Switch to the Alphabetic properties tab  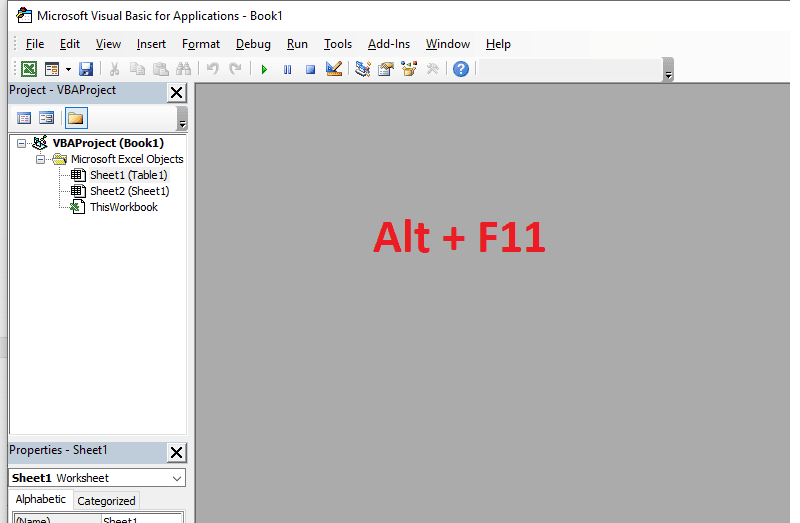click(x=40, y=500)
